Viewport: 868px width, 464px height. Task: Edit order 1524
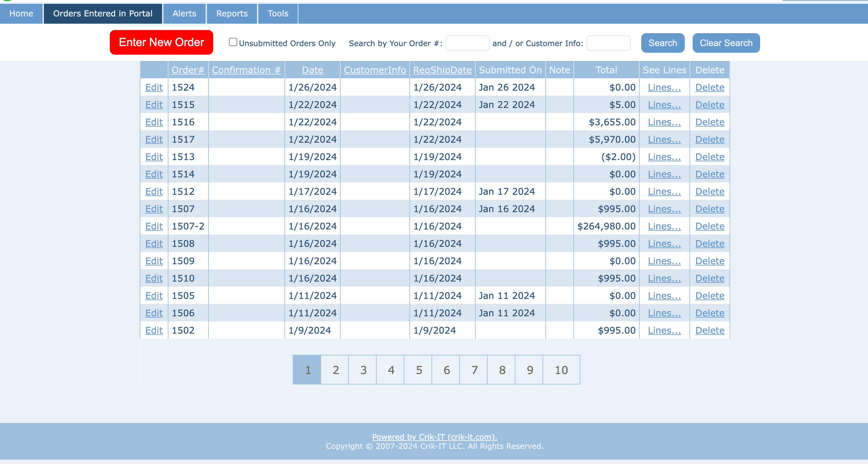point(154,87)
